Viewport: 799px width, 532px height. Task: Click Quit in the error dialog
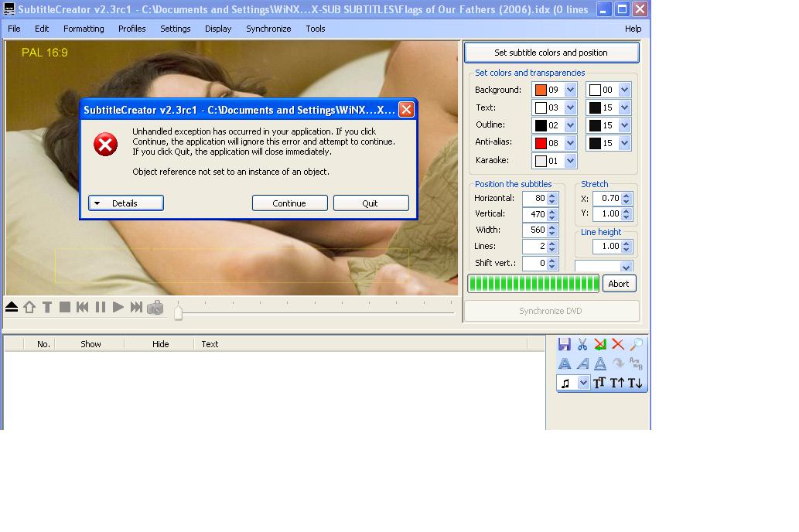(x=370, y=203)
